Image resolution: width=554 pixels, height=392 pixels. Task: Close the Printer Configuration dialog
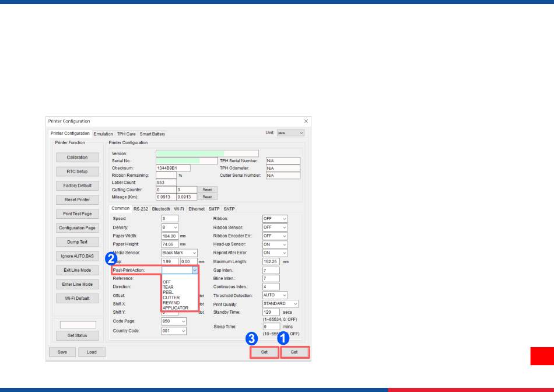306,121
